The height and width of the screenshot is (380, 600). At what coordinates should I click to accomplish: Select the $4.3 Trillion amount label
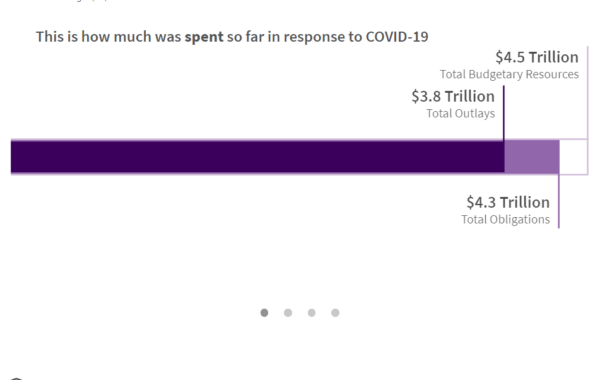click(508, 202)
